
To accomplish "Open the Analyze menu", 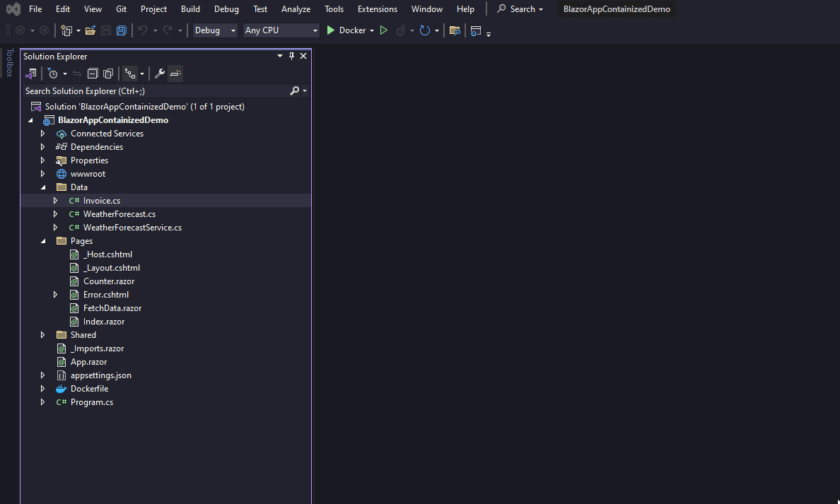I will (296, 9).
